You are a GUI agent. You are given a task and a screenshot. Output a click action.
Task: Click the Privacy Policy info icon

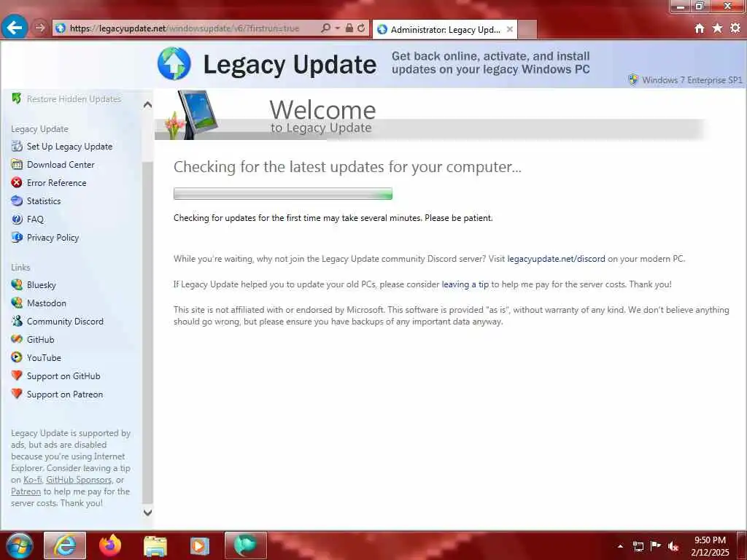(x=17, y=237)
